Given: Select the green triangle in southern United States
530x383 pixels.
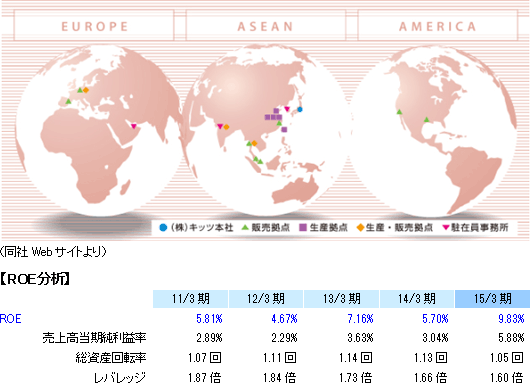Looking at the screenshot, I should click(x=427, y=119).
